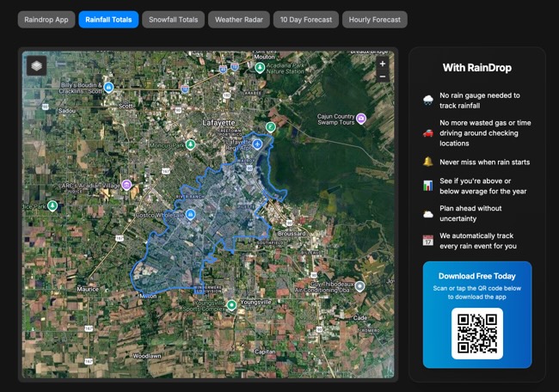Viewport: 559px width, 392px height.
Task: Tap the QR code to download
Action: click(x=477, y=334)
